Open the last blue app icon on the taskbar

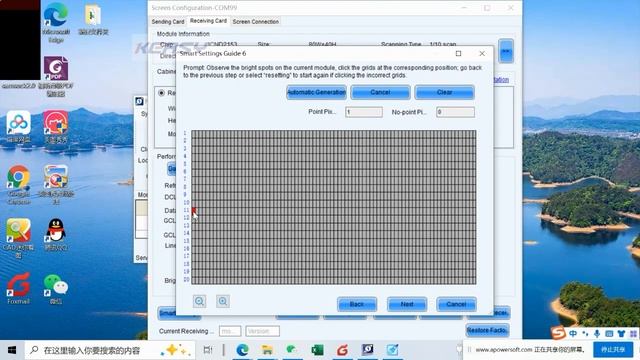click(393, 350)
